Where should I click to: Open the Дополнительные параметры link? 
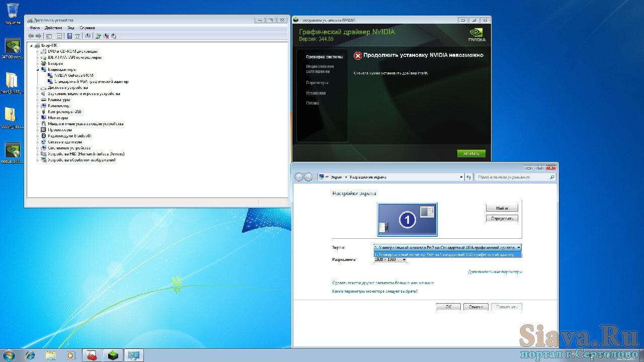495,272
